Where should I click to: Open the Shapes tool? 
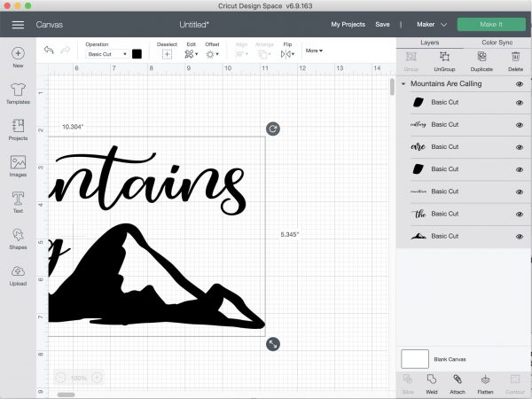pyautogui.click(x=18, y=239)
